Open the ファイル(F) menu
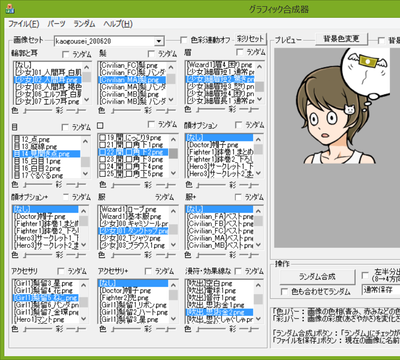400x360 pixels. coord(24,24)
